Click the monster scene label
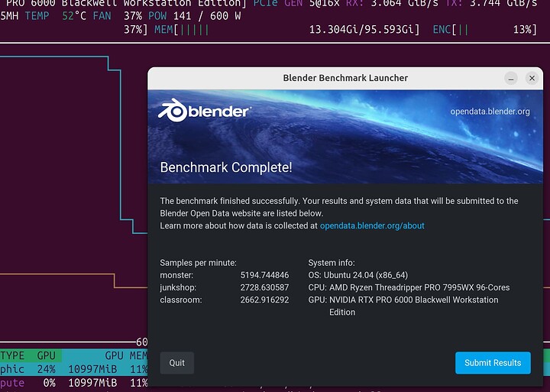This screenshot has width=550, height=392. pyautogui.click(x=176, y=275)
